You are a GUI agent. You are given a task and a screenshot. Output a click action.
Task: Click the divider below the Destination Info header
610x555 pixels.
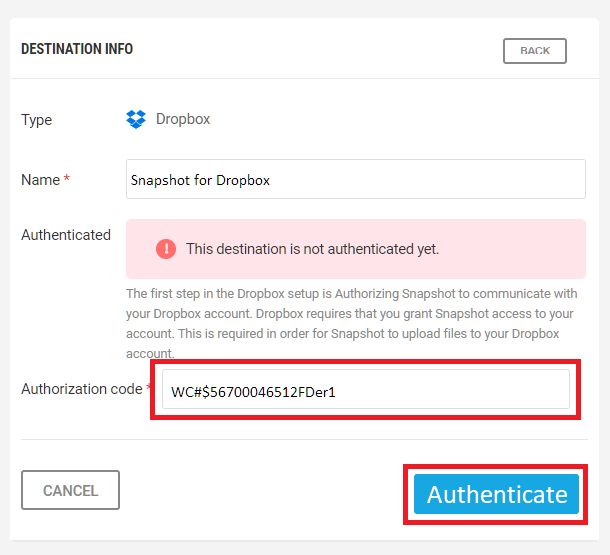tap(305, 78)
